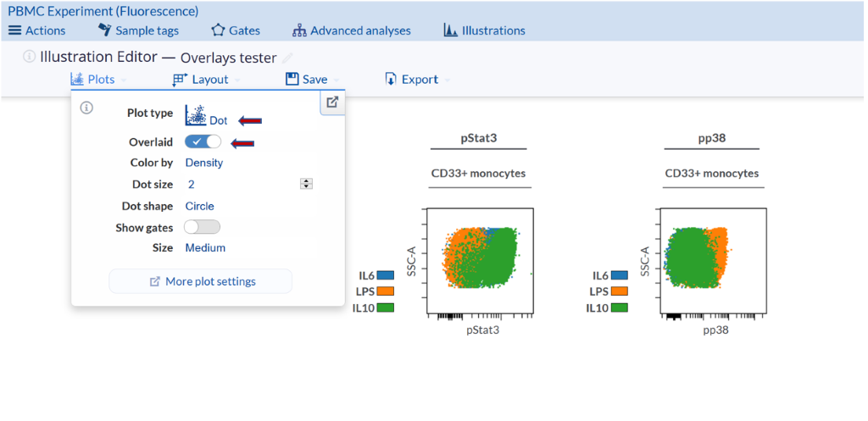
Task: Open the Save menu
Action: [x=313, y=80]
